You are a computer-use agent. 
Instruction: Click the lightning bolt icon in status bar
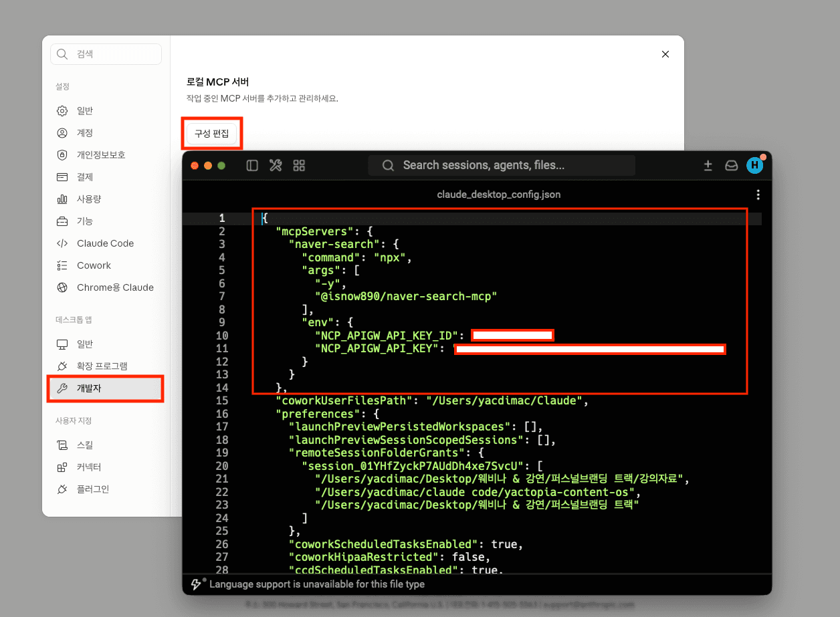click(197, 584)
